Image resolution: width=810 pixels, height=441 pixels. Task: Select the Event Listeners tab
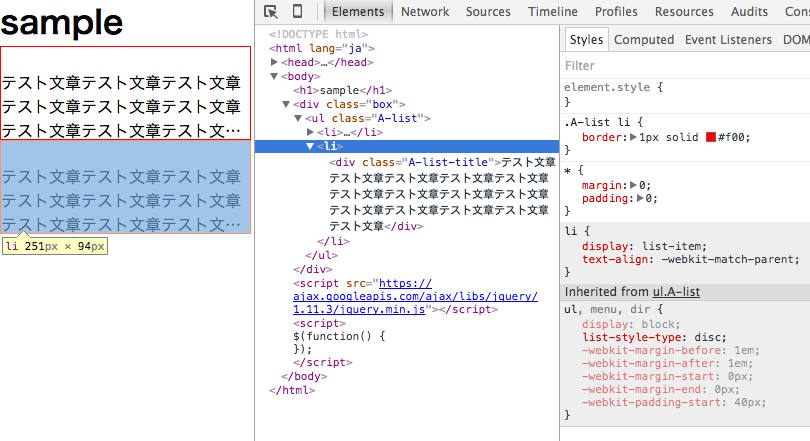728,40
